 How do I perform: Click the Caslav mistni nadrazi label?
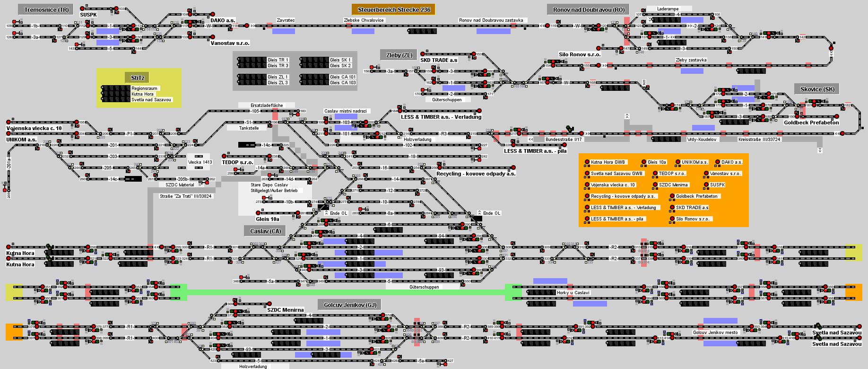[345, 111]
